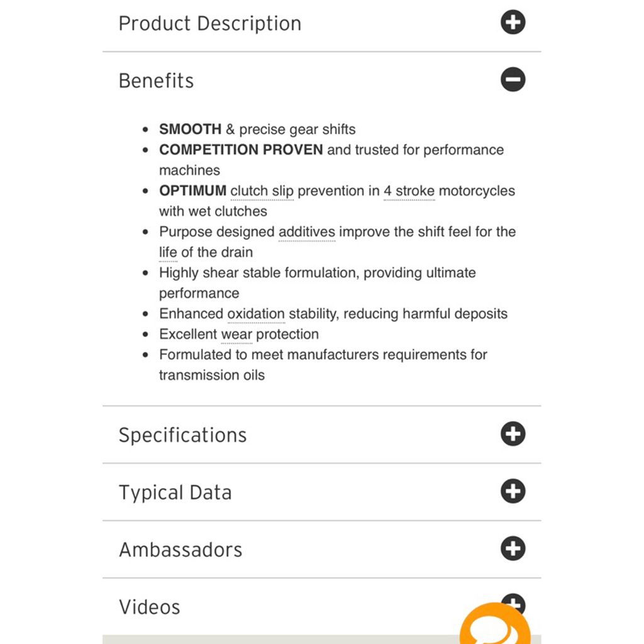Open the 'additives' glossary link

tap(307, 232)
